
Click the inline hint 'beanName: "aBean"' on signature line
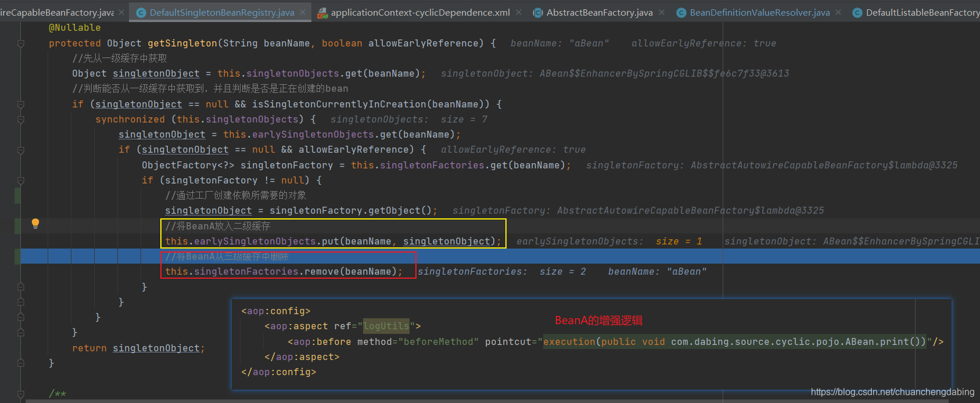[x=560, y=44]
